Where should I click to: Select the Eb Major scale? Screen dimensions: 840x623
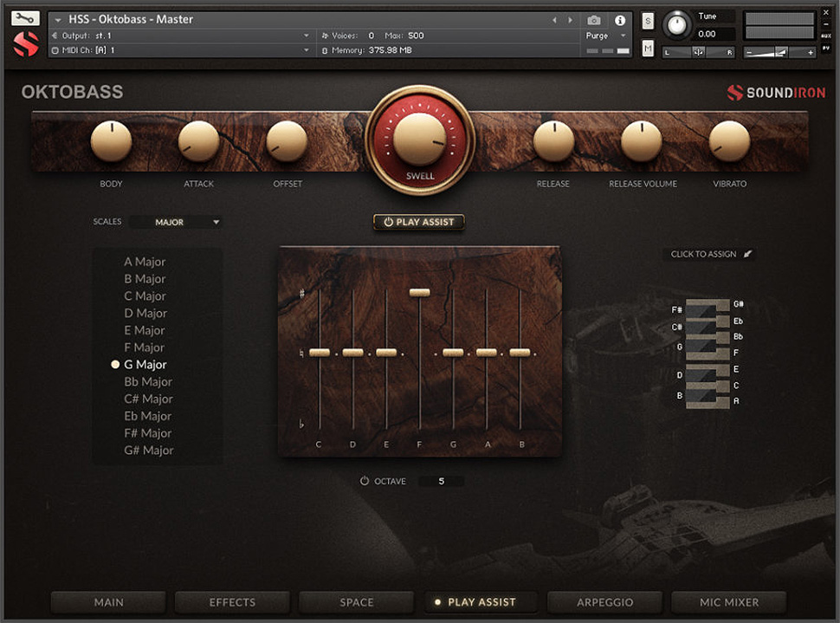click(x=148, y=416)
